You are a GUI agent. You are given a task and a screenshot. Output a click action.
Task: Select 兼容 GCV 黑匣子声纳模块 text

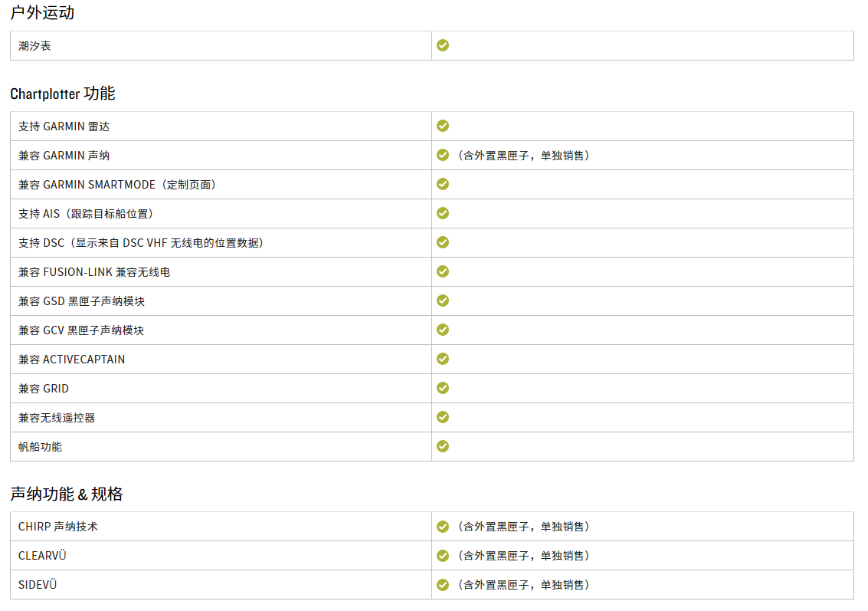coord(80,330)
